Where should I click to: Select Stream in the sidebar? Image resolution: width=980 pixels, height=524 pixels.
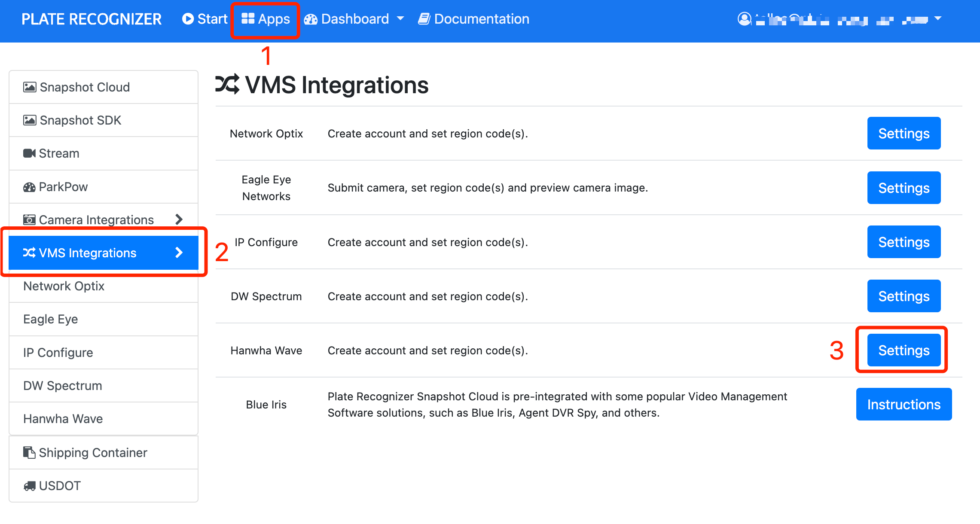pyautogui.click(x=104, y=153)
